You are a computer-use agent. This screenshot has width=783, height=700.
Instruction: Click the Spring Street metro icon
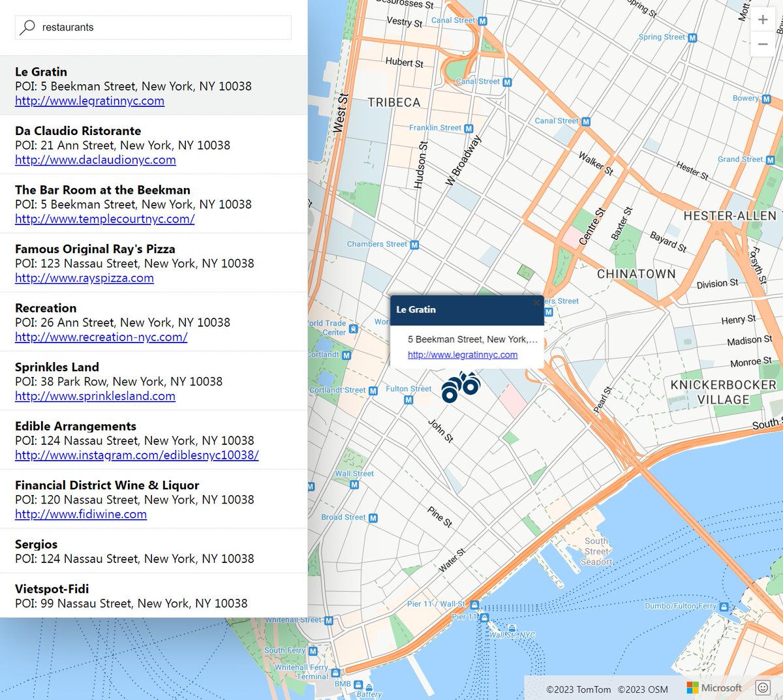(692, 38)
